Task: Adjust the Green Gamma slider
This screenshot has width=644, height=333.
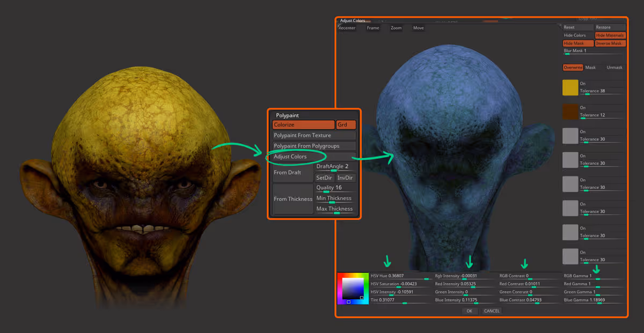Action: 594,293
